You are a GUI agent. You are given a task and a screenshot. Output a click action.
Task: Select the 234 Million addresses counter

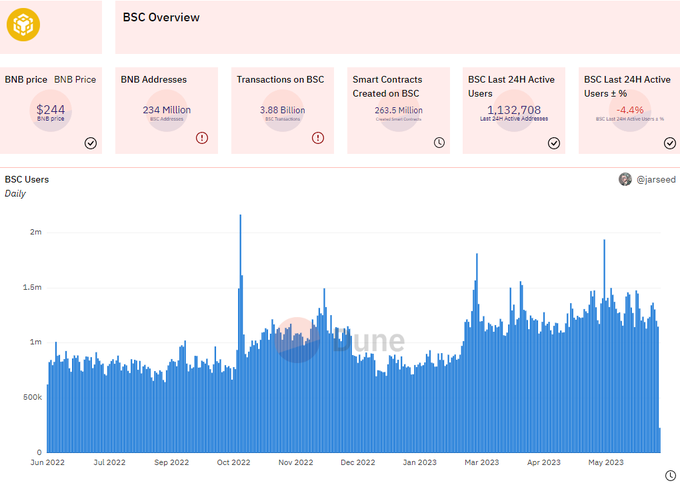[x=167, y=110]
